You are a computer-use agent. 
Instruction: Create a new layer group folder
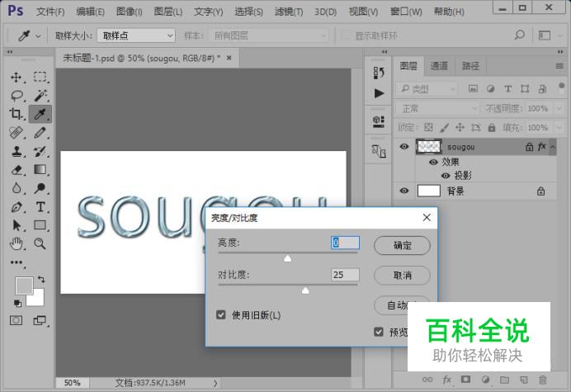[x=504, y=380]
